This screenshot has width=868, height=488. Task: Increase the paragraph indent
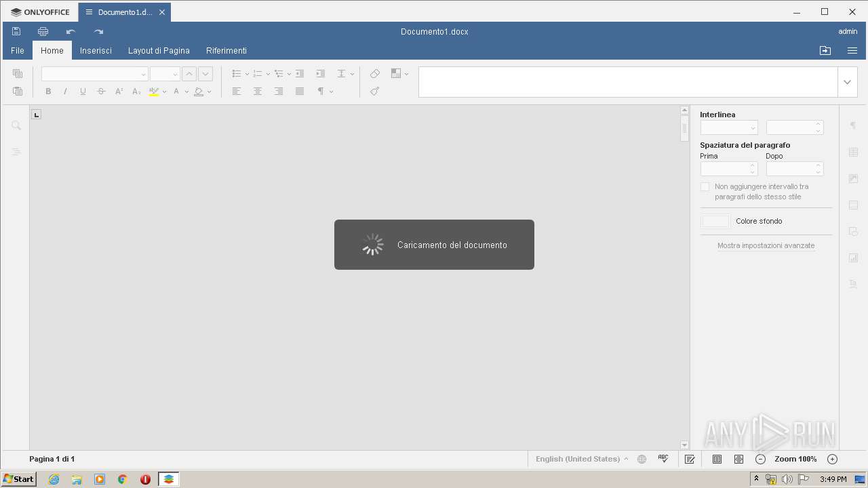[321, 74]
